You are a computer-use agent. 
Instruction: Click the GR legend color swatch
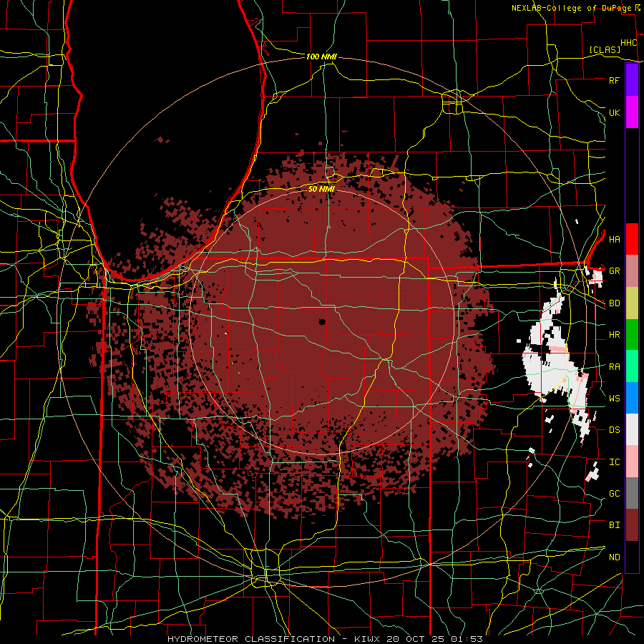click(x=632, y=270)
